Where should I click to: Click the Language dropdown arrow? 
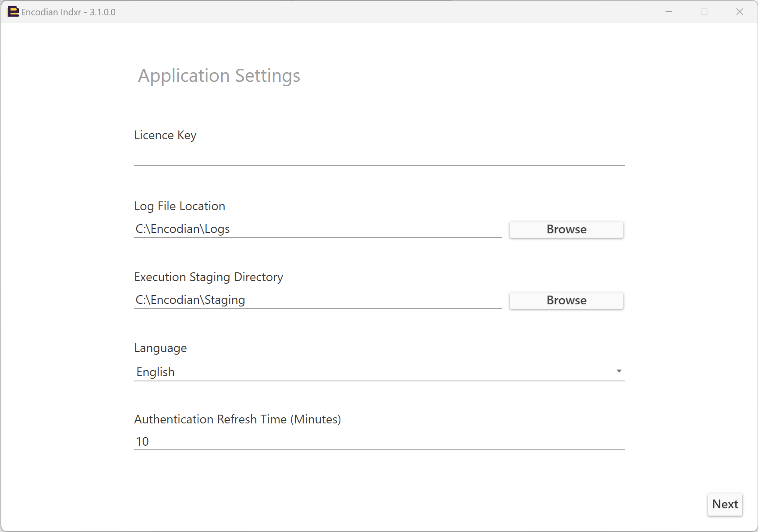pyautogui.click(x=619, y=371)
